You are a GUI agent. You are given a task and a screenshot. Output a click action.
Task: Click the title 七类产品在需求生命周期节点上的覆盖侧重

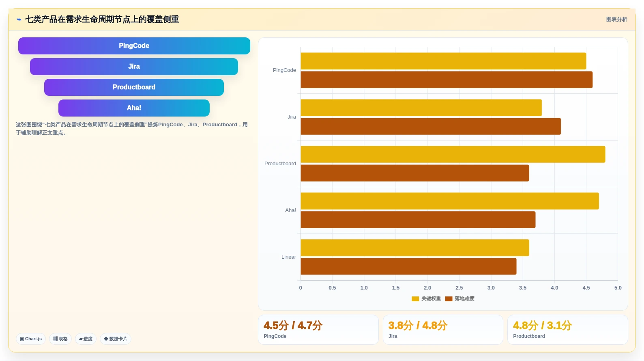pyautogui.click(x=102, y=19)
